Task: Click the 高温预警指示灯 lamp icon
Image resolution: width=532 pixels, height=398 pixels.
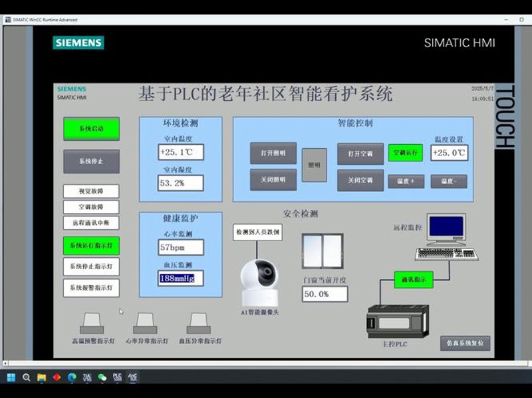Action: (x=92, y=324)
